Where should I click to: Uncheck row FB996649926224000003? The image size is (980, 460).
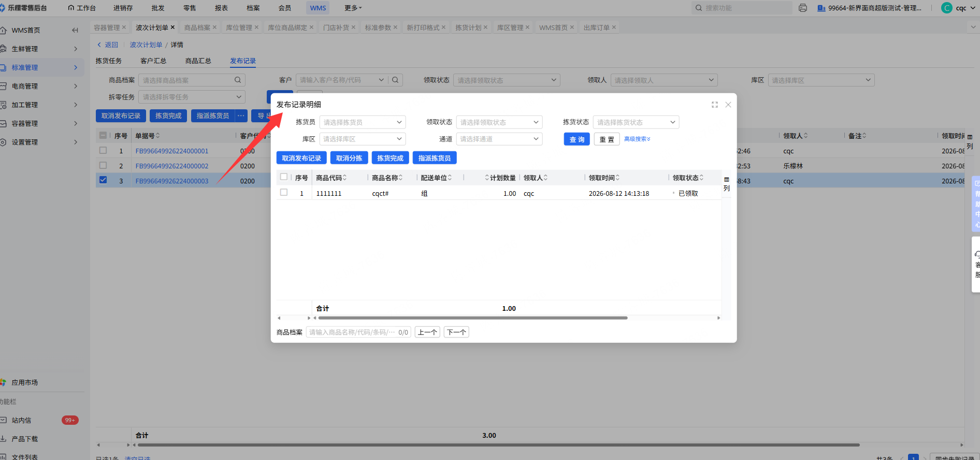[103, 180]
